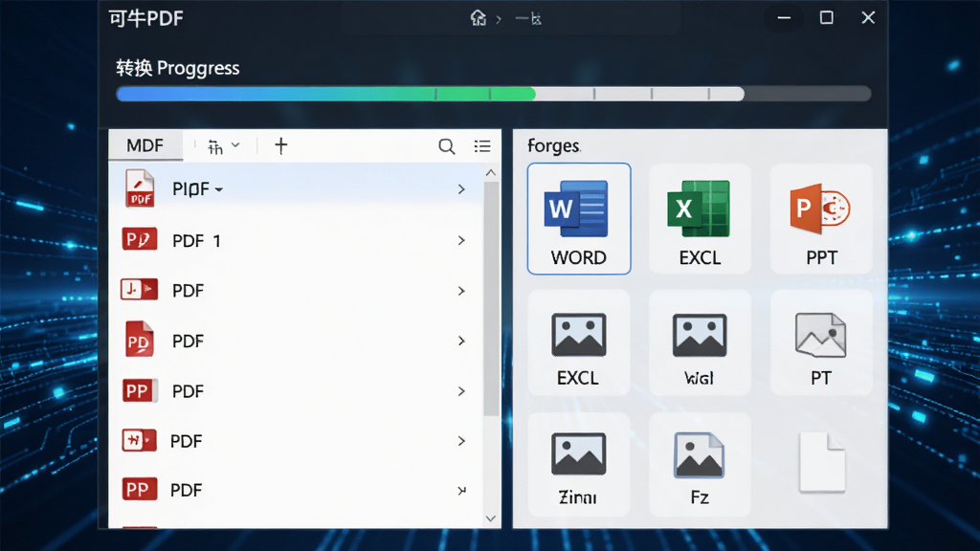Maximize the 可牛PDF window
This screenshot has width=980, height=551.
click(x=826, y=17)
